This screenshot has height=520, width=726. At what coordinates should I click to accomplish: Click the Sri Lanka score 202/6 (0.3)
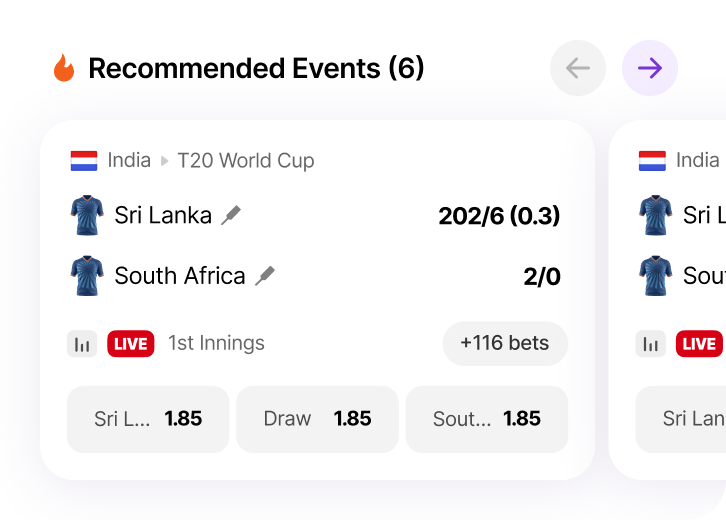point(499,215)
